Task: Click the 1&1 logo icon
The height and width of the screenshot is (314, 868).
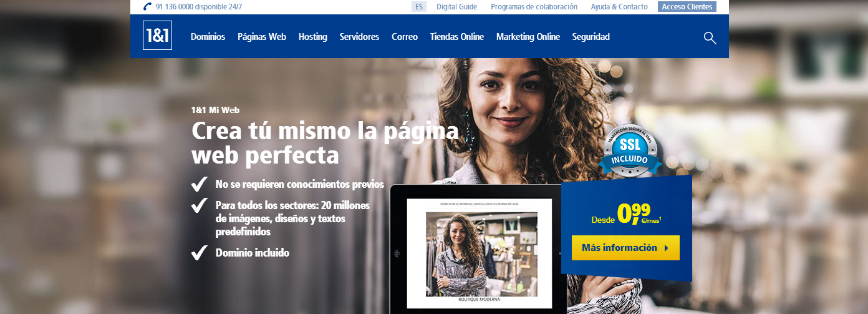Action: pos(157,36)
